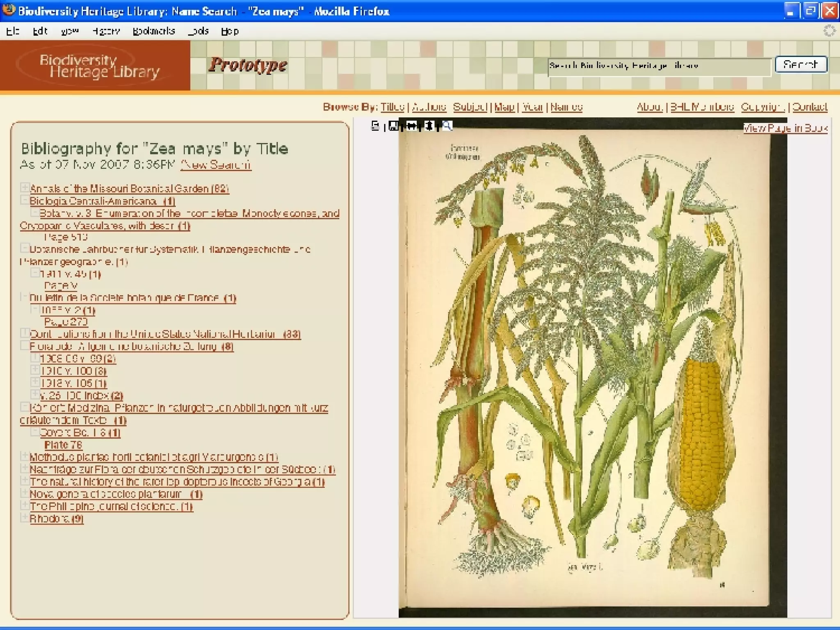The height and width of the screenshot is (630, 840).
Task: Click the save (floppy disk) icon
Action: point(393,126)
